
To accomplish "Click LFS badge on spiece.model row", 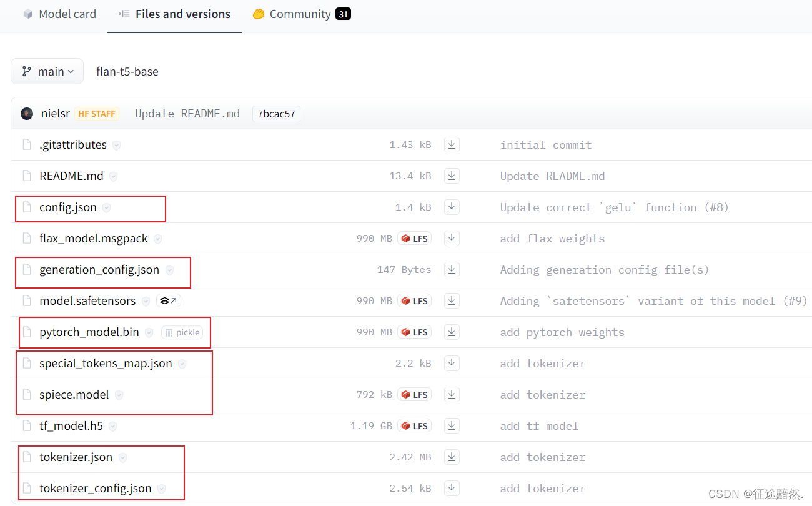I will click(415, 395).
